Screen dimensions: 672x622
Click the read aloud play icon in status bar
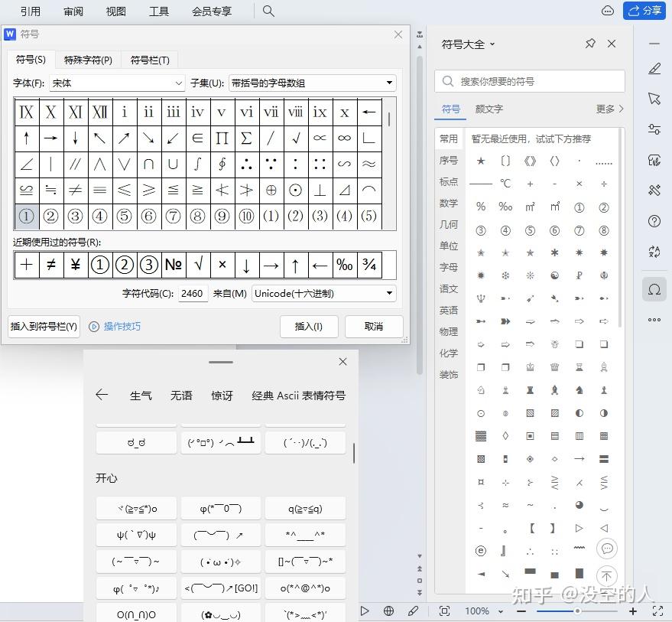point(365,611)
